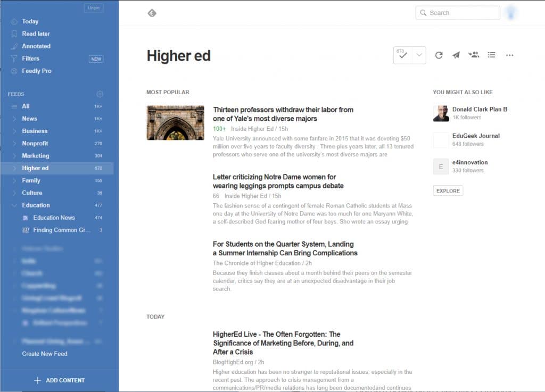
Task: Click the Feedly logo icon at top
Action: [152, 13]
